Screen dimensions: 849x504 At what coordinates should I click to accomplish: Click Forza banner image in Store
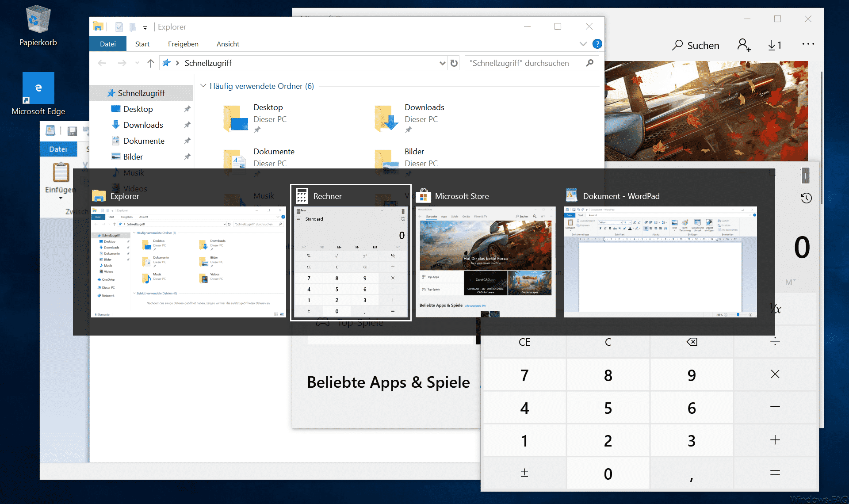coord(706,111)
